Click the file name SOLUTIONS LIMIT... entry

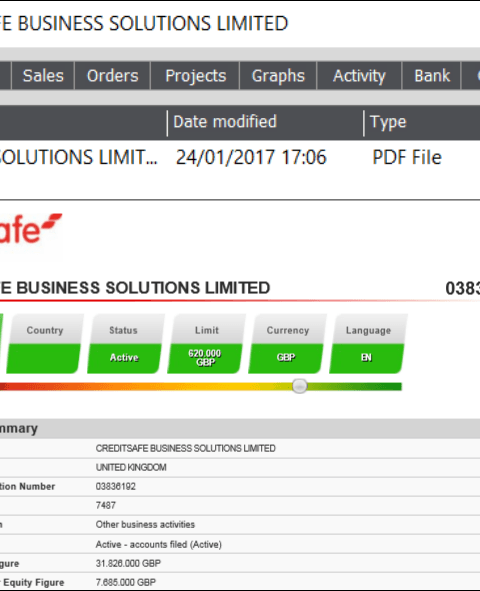click(78, 157)
